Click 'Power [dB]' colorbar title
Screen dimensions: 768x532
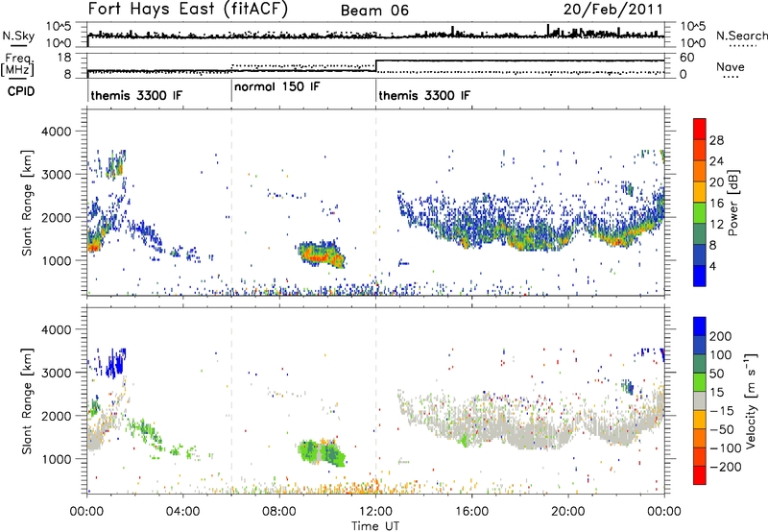click(x=733, y=203)
